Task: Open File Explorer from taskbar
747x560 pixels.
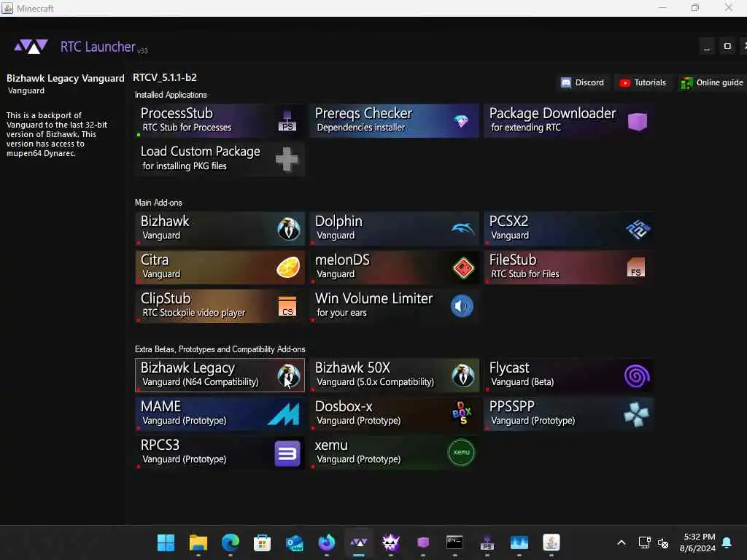Action: tap(198, 542)
